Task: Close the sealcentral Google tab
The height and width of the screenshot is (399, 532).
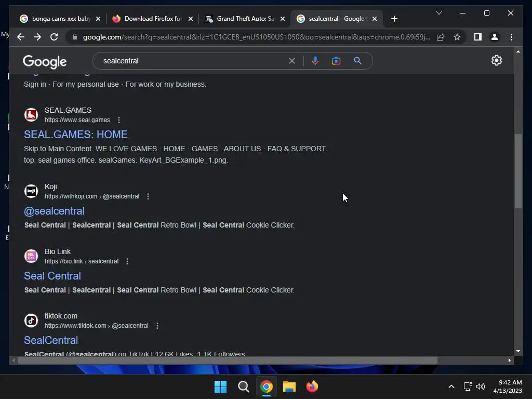Action: point(375,19)
